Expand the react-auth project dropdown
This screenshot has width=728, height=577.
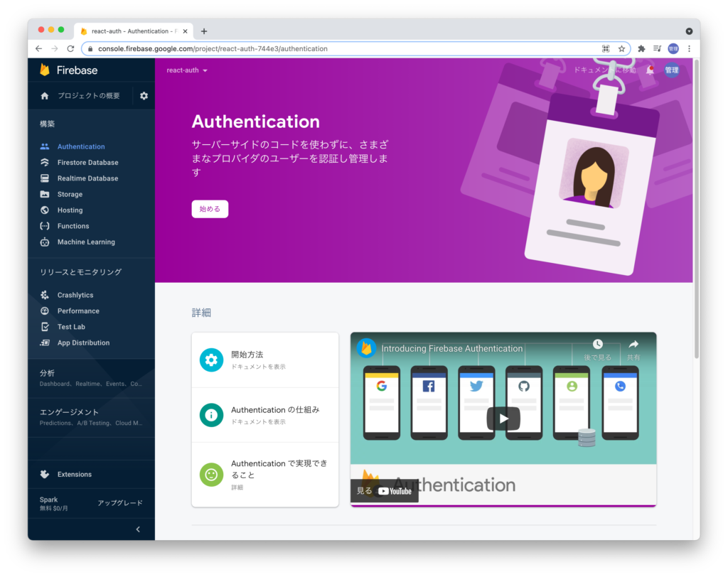click(x=187, y=70)
